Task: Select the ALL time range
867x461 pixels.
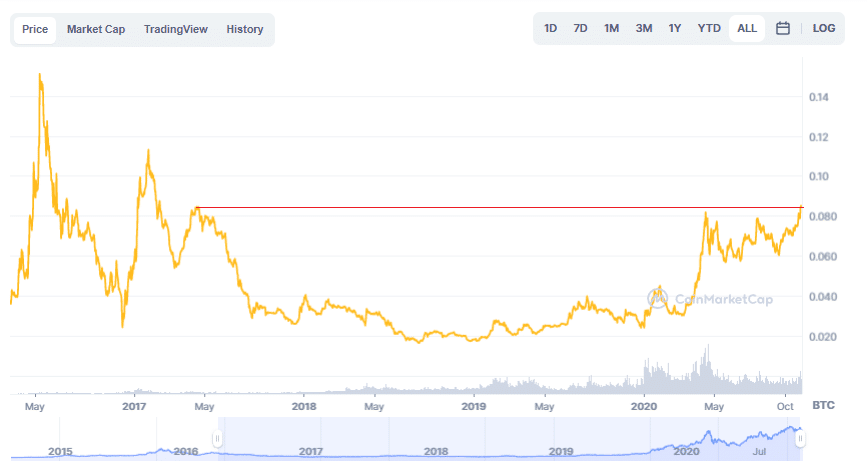Action: [x=747, y=29]
